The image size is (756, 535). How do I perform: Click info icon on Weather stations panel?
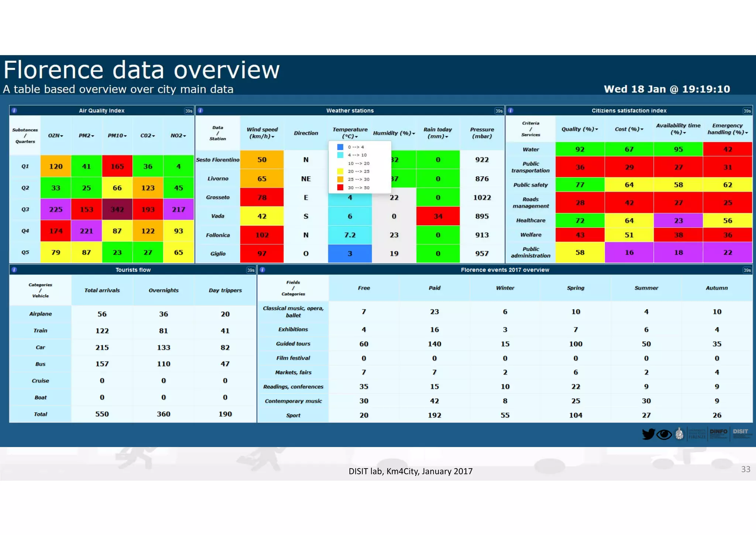(200, 110)
